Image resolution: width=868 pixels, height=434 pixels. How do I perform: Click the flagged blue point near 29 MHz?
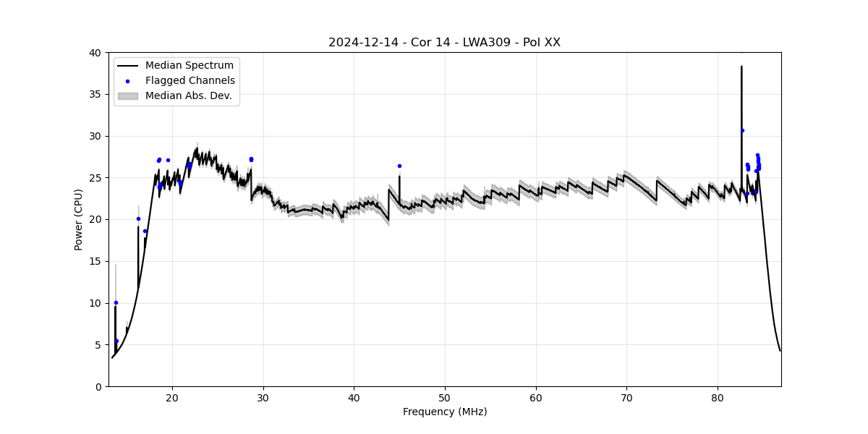click(251, 159)
